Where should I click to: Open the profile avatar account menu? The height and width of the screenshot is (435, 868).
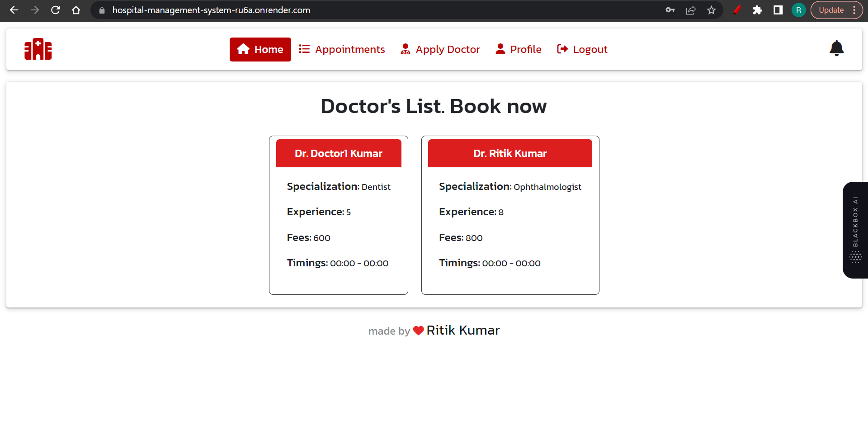tap(798, 10)
